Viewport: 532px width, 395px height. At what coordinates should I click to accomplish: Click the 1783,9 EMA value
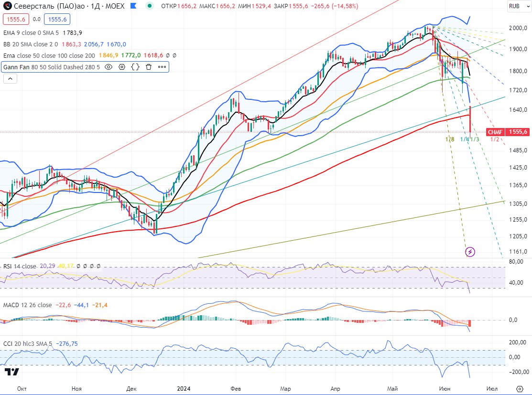pyautogui.click(x=72, y=33)
